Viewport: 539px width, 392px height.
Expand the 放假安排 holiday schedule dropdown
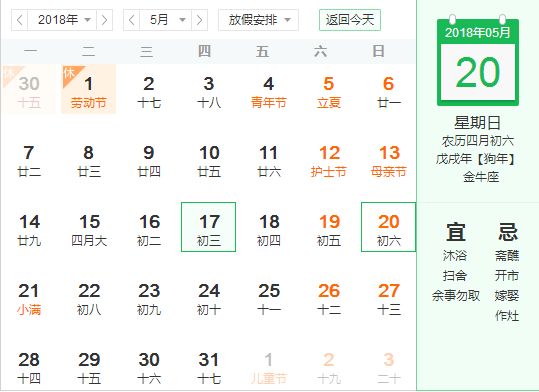258,20
